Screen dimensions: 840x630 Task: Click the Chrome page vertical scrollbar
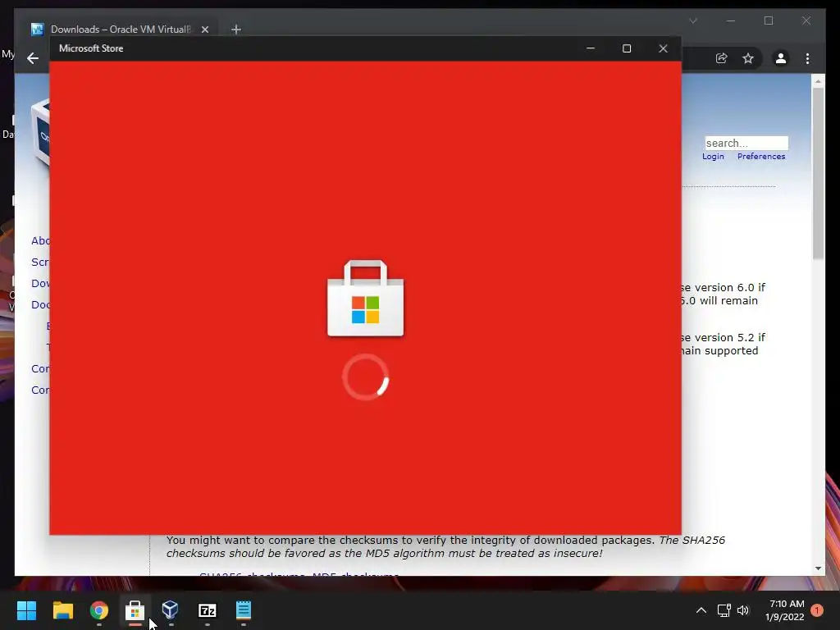tap(818, 174)
